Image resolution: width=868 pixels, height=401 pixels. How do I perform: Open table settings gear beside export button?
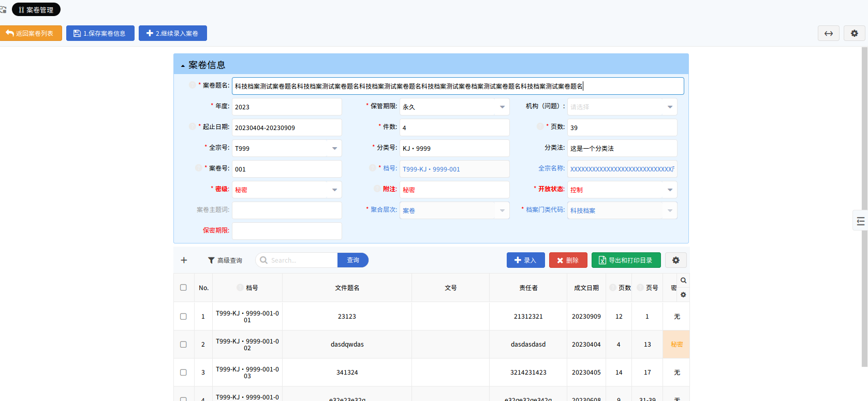(675, 260)
